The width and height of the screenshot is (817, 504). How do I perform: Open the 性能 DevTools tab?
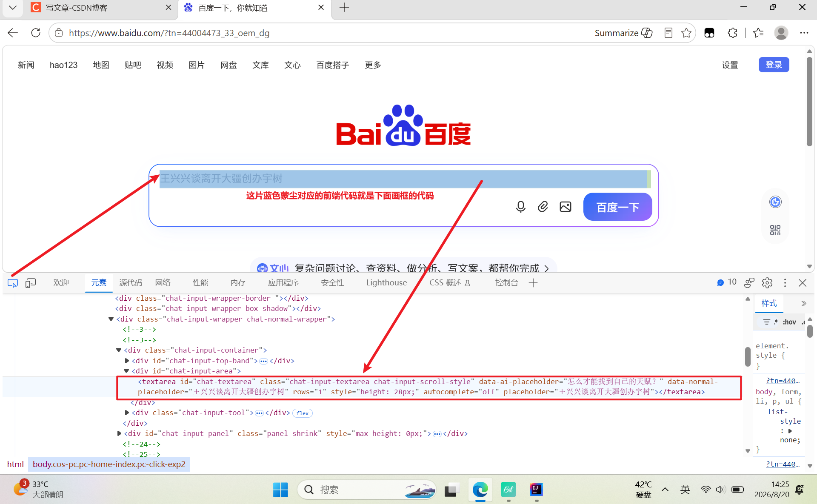(200, 283)
